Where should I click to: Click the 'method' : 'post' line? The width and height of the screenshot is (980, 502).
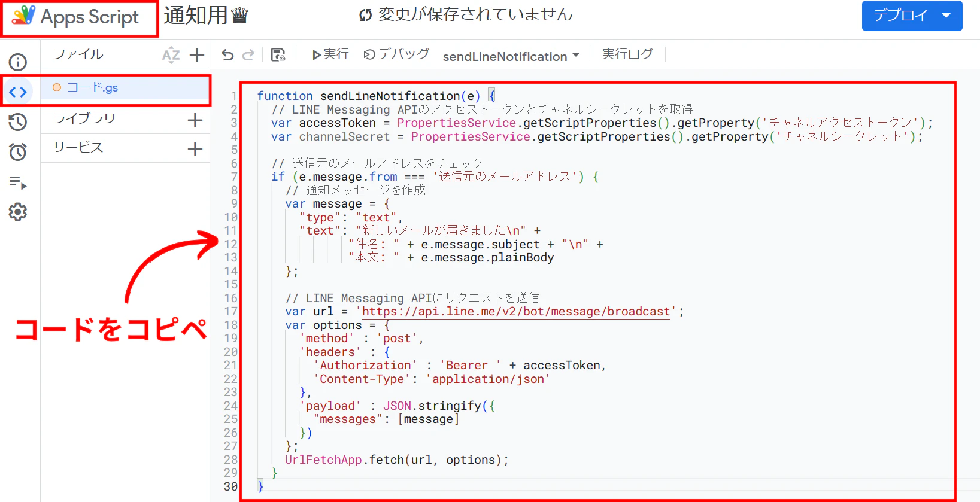pos(362,338)
